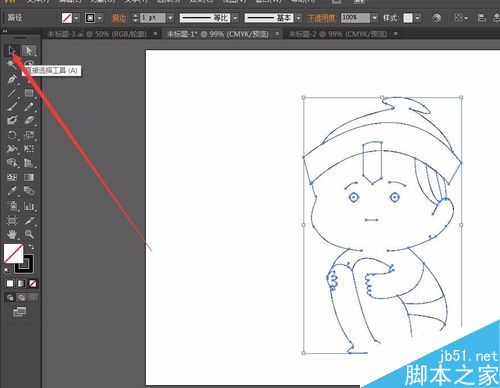Click the control bar stroke swatch
This screenshot has width=500, height=388.
coord(90,18)
